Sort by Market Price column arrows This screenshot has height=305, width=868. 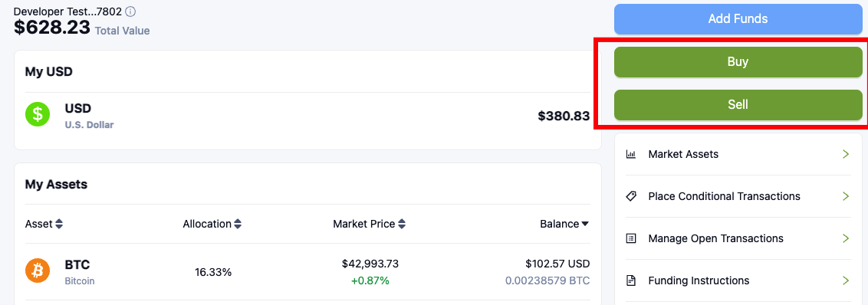point(402,225)
